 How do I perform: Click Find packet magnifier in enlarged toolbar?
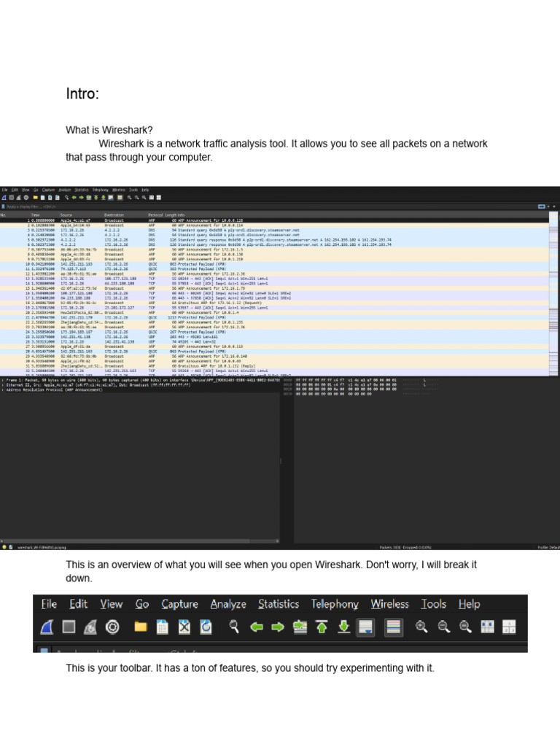(234, 627)
